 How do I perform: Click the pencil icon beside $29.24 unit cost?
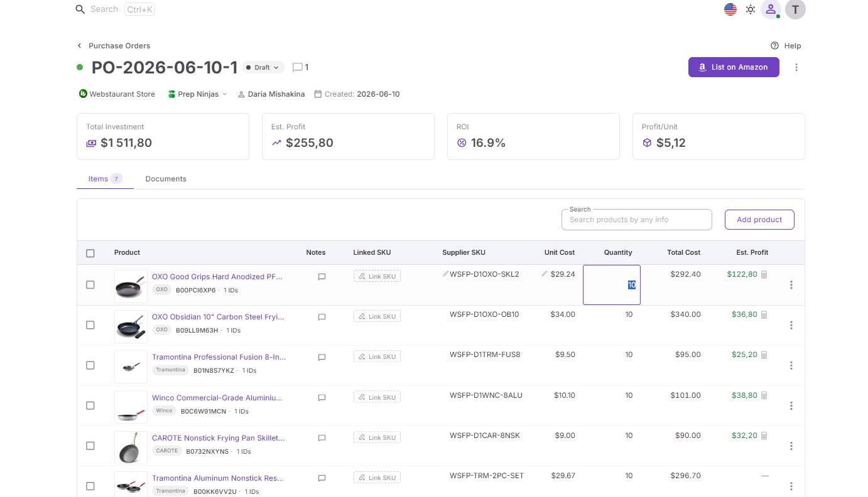545,274
